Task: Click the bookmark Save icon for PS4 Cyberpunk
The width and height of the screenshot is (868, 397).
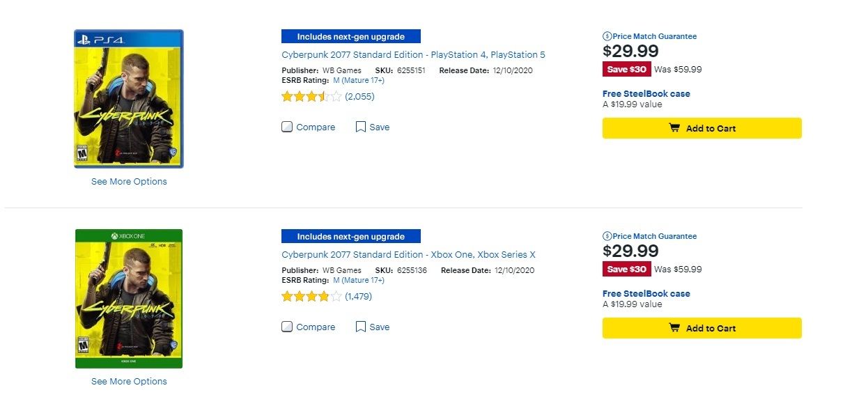Action: pyautogui.click(x=361, y=127)
